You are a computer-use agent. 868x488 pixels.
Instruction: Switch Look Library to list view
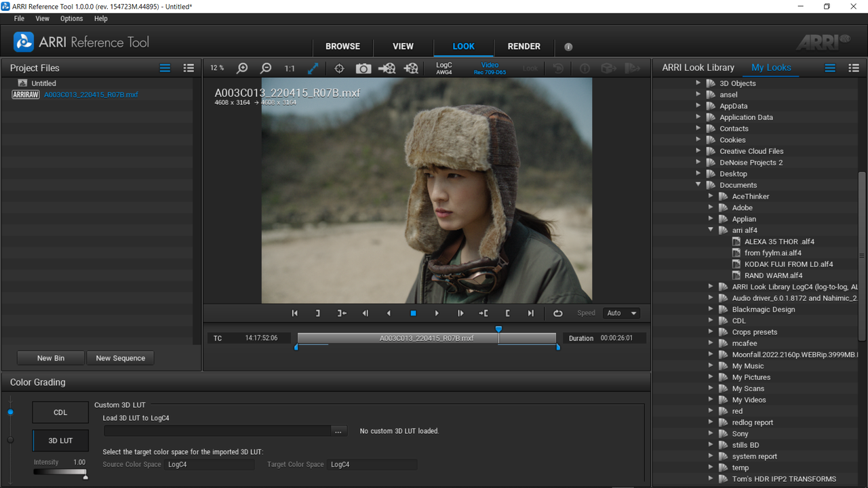829,68
